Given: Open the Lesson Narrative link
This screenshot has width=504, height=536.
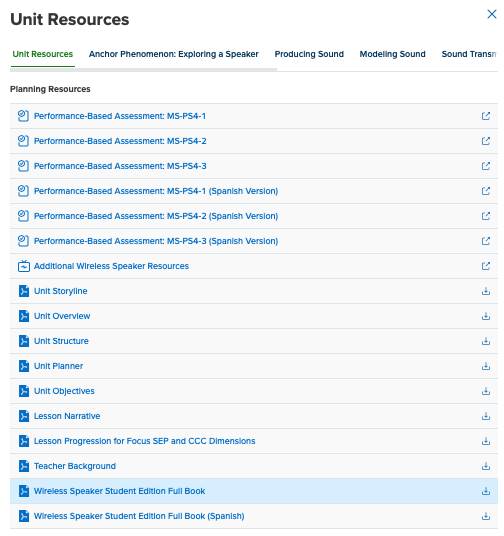Looking at the screenshot, I should pos(67,416).
